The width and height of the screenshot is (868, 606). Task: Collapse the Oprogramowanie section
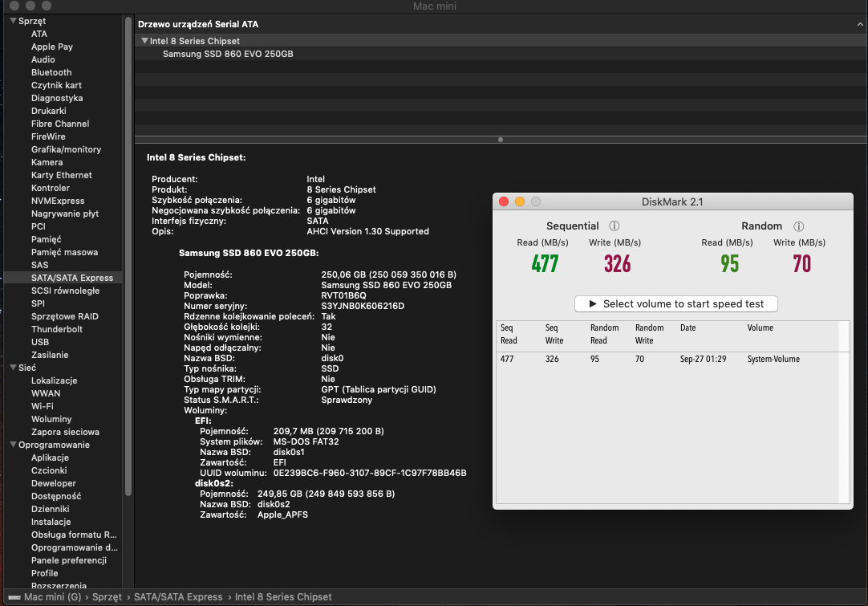(14, 444)
